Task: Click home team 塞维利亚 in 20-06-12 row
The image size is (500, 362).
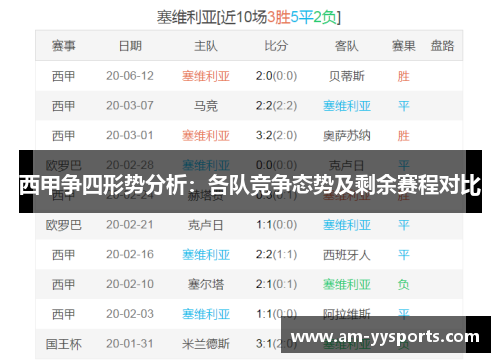Action: coord(206,76)
